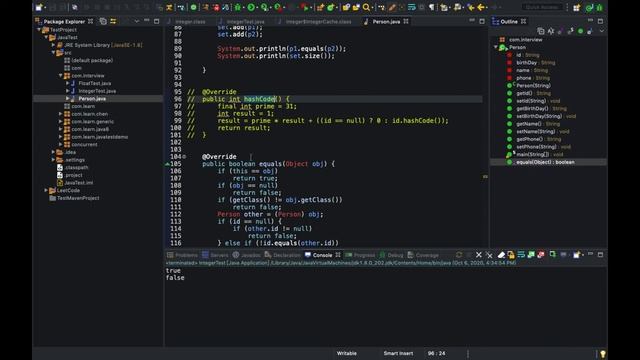Select the Console tab
640x360 pixels.
pos(322,255)
